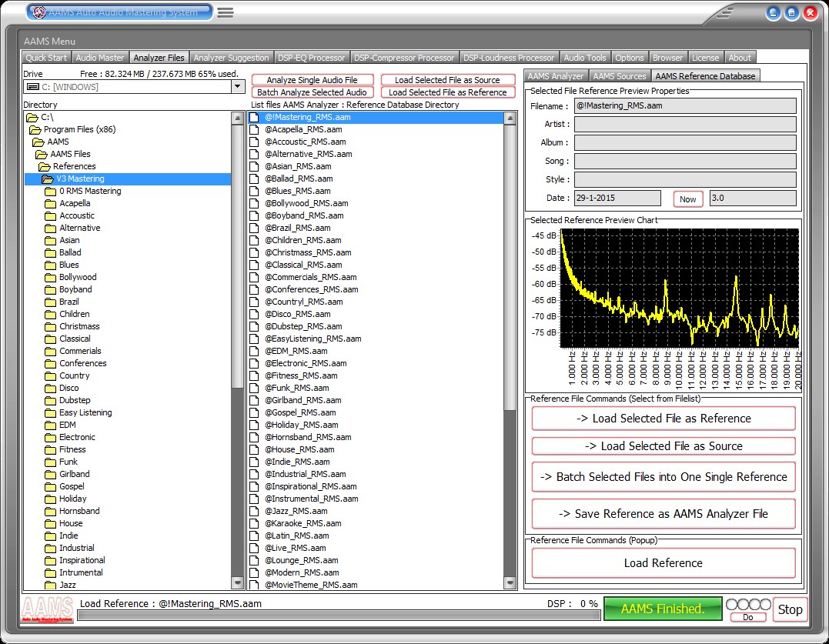Screen dimensions: 829x644
Task: Click the file icon for @Ballad_RMS.aam
Action: click(254, 179)
